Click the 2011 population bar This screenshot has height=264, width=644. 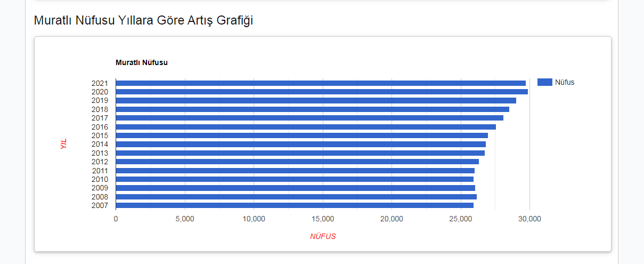click(x=295, y=171)
